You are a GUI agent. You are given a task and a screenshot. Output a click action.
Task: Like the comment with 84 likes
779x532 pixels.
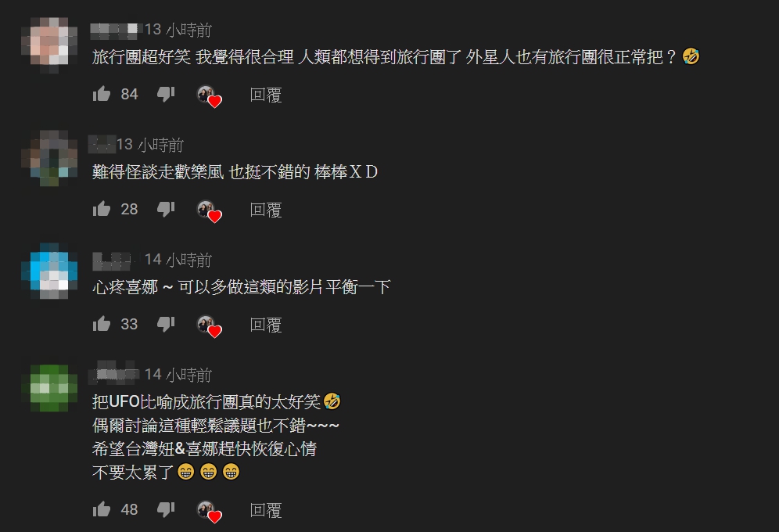102,94
